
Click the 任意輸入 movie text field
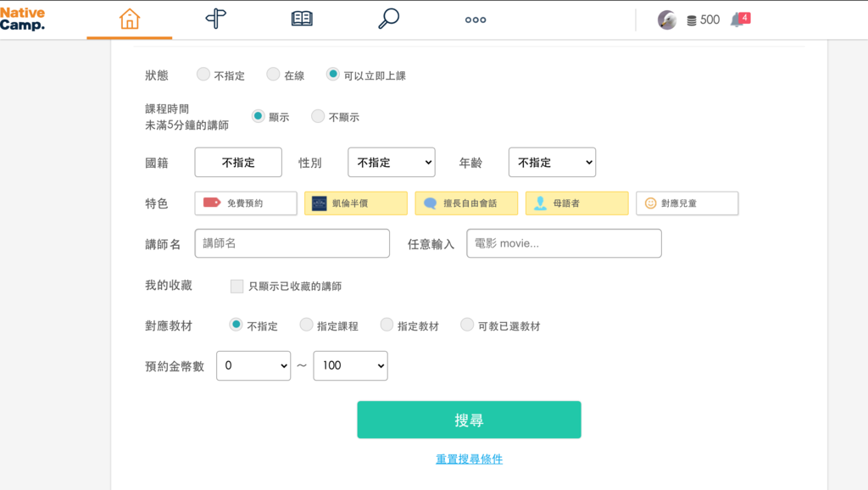click(x=564, y=243)
